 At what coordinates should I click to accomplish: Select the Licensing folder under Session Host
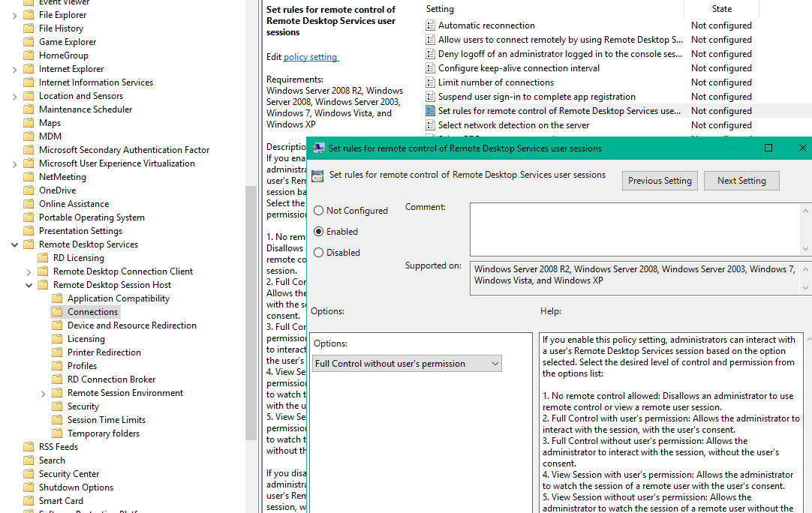coord(86,338)
